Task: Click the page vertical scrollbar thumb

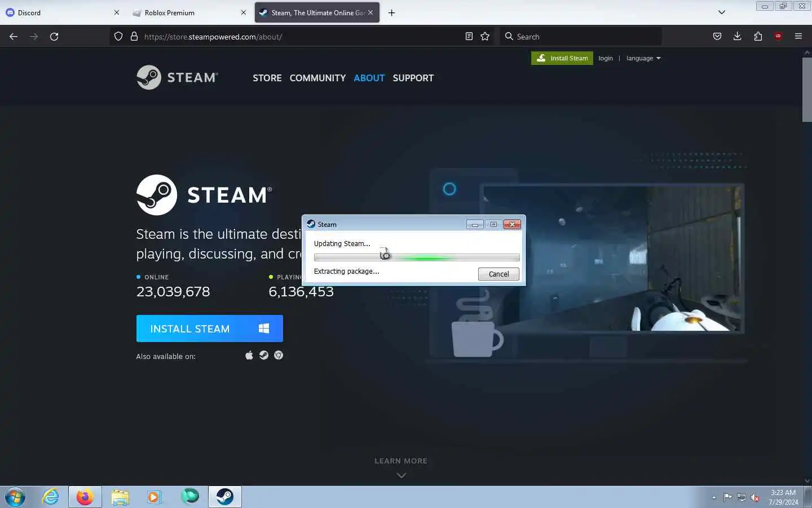Action: pos(807,89)
